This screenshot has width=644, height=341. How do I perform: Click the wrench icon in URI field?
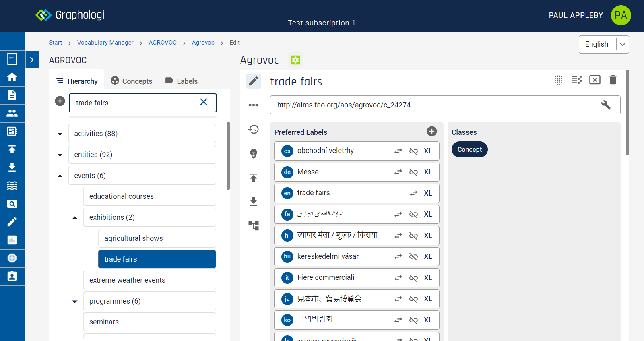coord(606,105)
